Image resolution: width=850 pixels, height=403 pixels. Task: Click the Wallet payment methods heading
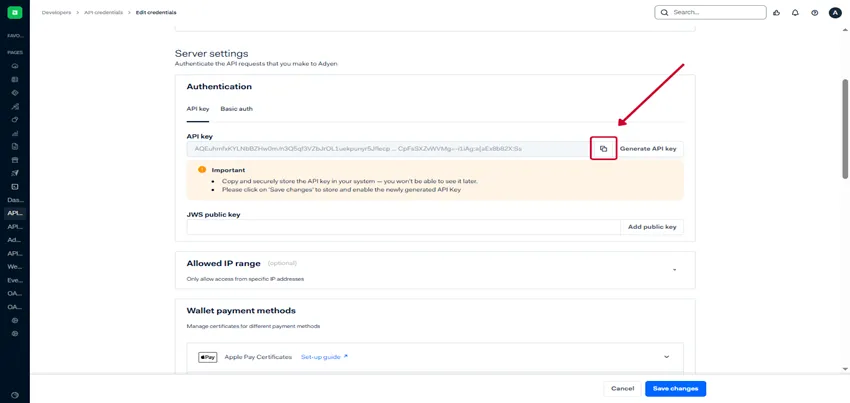click(x=241, y=311)
